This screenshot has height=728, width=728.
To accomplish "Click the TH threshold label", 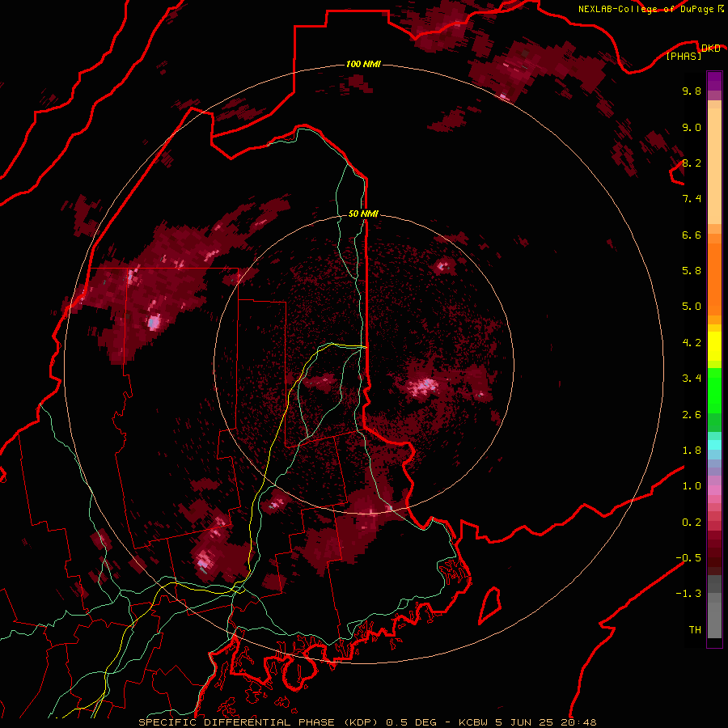I will click(695, 630).
